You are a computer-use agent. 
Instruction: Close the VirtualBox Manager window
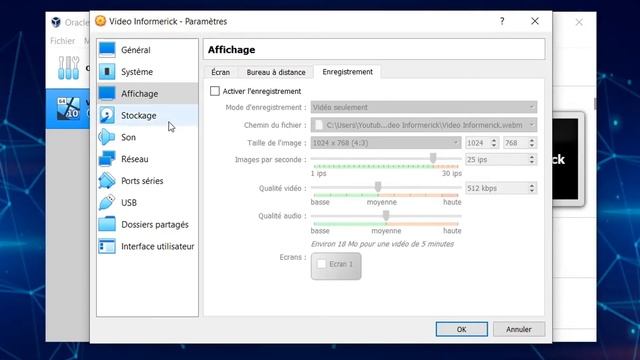point(579,22)
